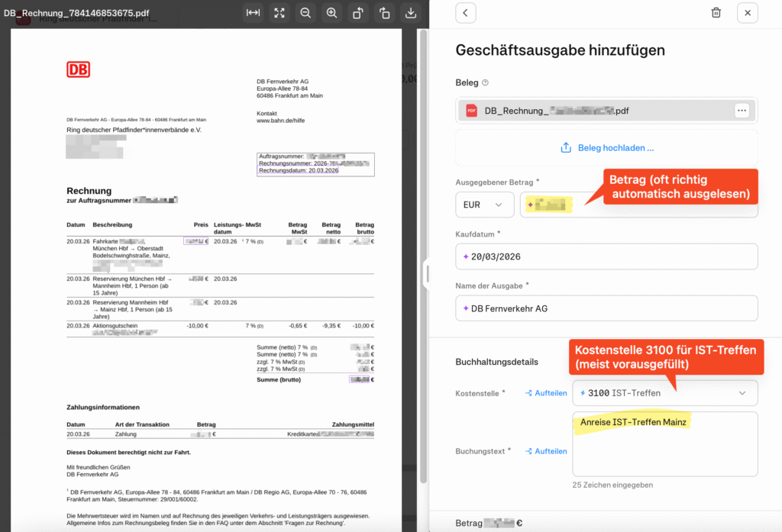Enter fullscreen view of the PDF

click(280, 13)
